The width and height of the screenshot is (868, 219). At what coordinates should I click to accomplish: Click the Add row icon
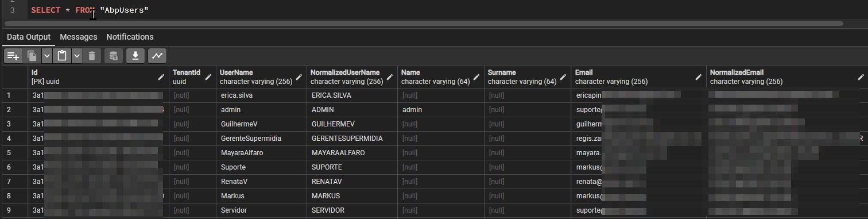click(x=13, y=56)
